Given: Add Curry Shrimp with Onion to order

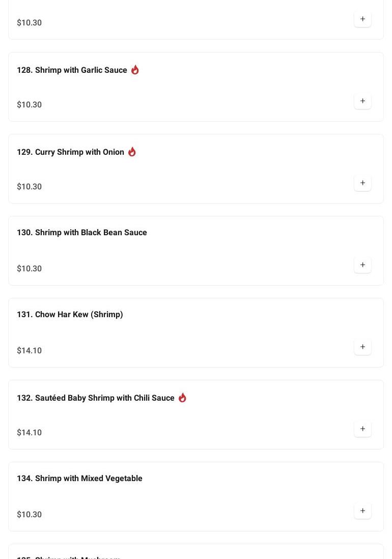Looking at the screenshot, I should click(362, 183).
